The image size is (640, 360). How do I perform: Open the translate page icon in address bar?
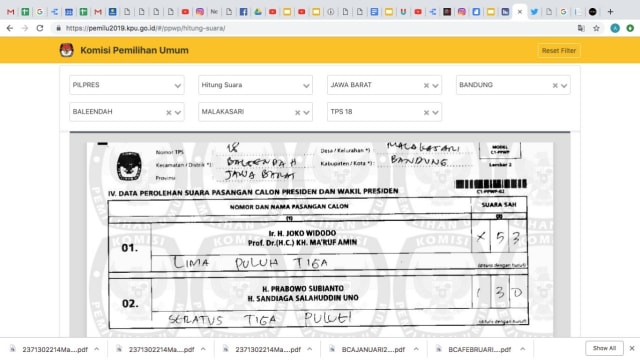tap(581, 28)
